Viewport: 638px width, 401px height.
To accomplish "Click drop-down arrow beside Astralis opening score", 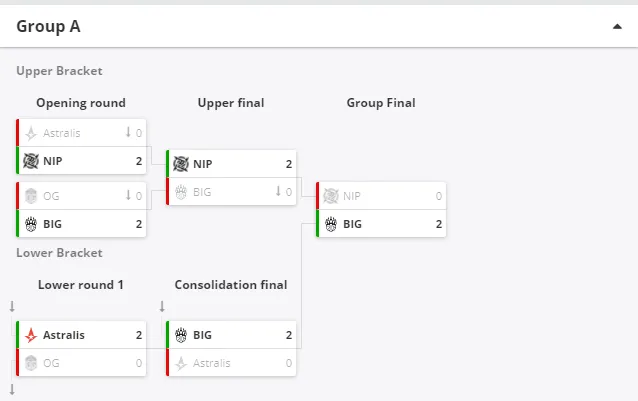I will coord(128,132).
